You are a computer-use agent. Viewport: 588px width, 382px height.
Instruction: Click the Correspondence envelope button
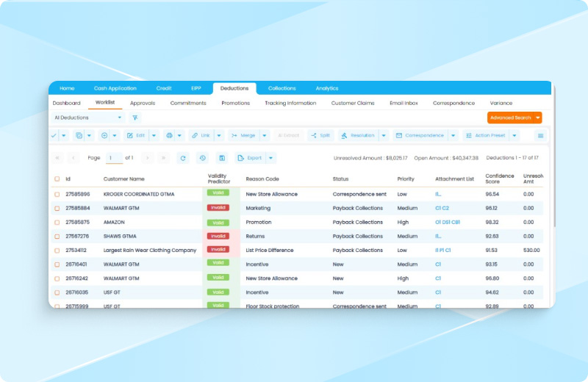pos(420,136)
